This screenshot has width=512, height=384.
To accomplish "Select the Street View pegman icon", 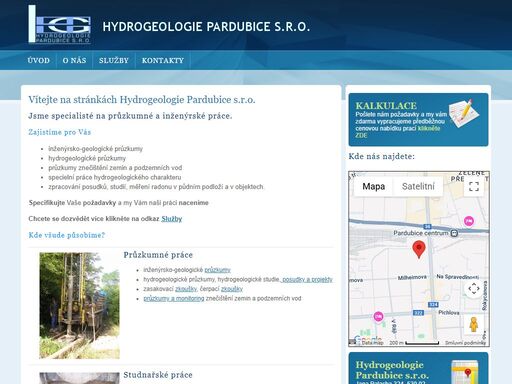I will pyautogui.click(x=474, y=324).
